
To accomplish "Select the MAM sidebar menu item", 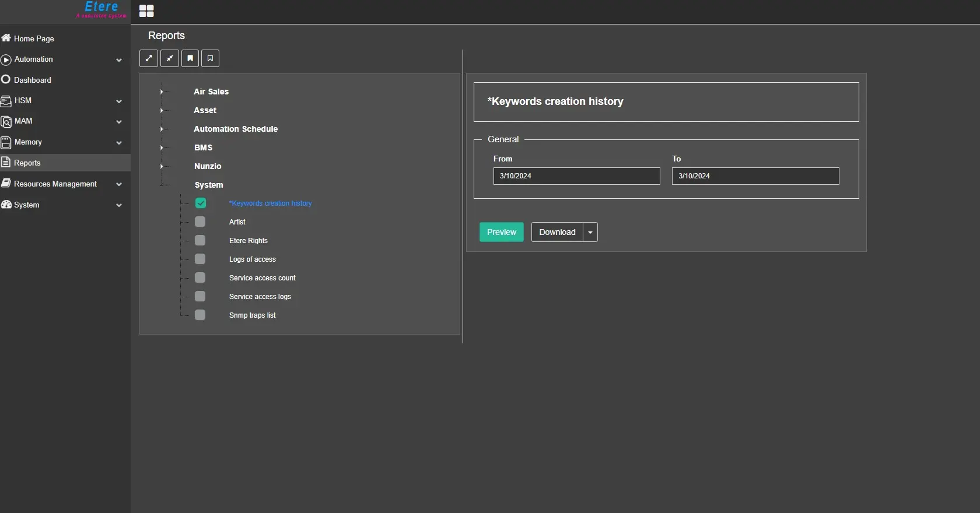I will [23, 121].
